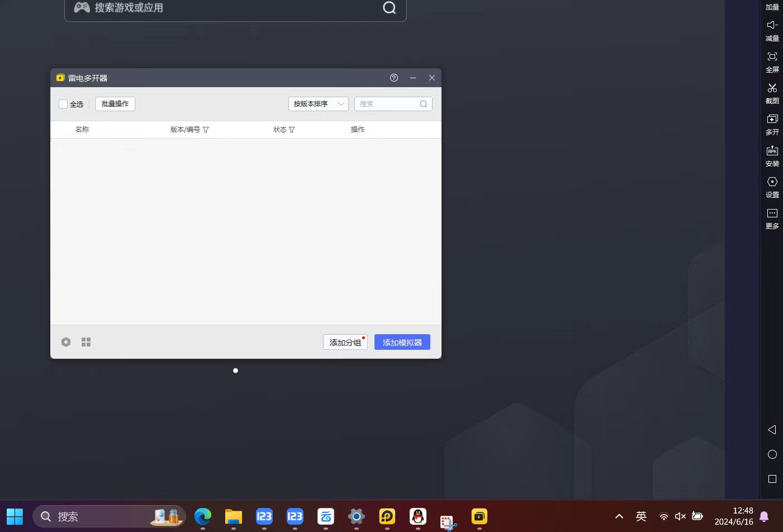
Task: Click the 搜索 field in multi-opener
Action: (x=388, y=104)
